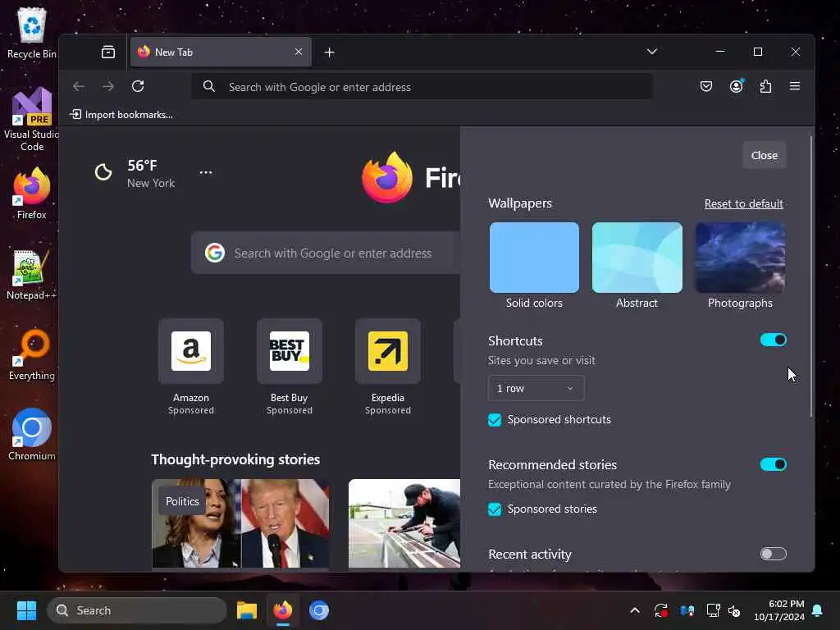Click Import bookmarks in bookmarks toolbar
Screen dimensions: 840x630
121,115
